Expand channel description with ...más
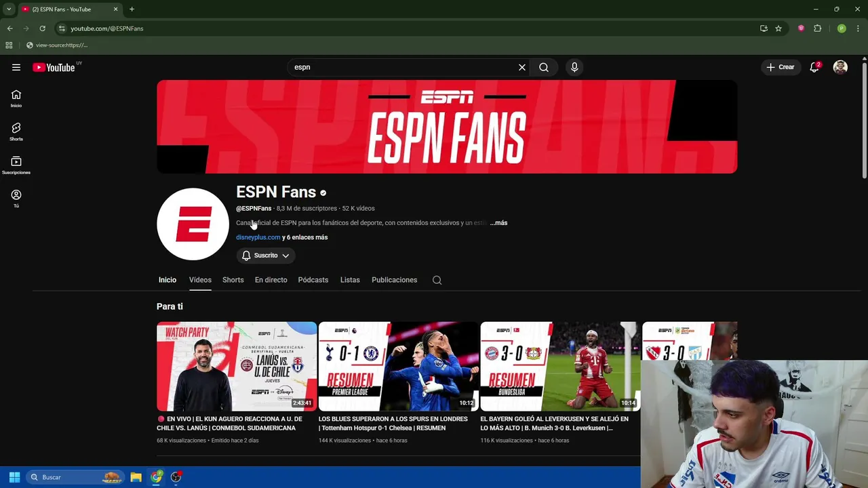 click(498, 223)
